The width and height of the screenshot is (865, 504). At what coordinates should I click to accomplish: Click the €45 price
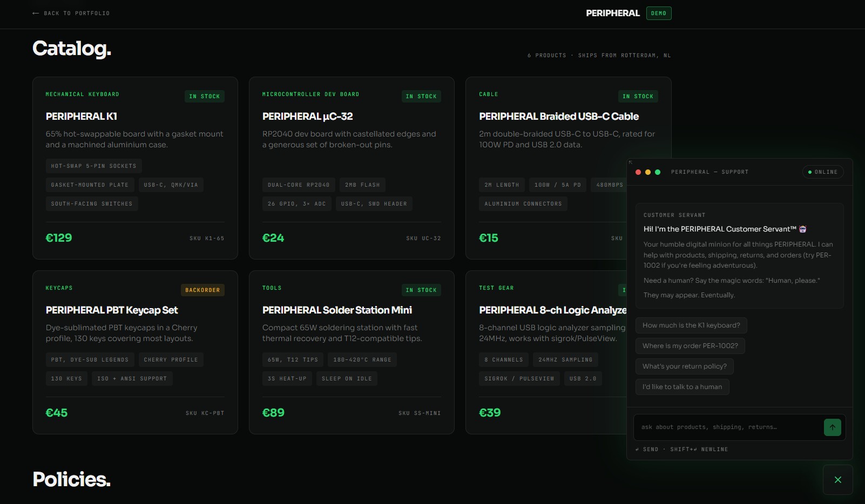tap(57, 413)
